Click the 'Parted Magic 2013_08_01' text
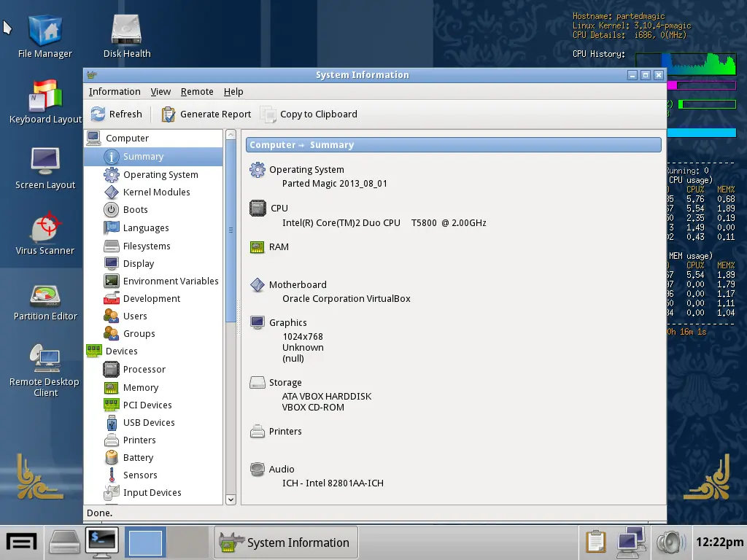The image size is (747, 560). pyautogui.click(x=334, y=184)
